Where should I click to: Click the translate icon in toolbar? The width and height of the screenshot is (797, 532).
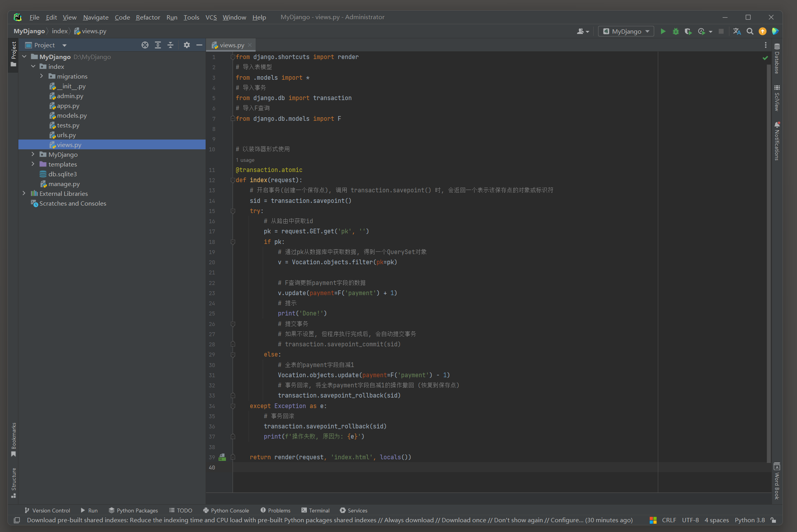tap(737, 31)
